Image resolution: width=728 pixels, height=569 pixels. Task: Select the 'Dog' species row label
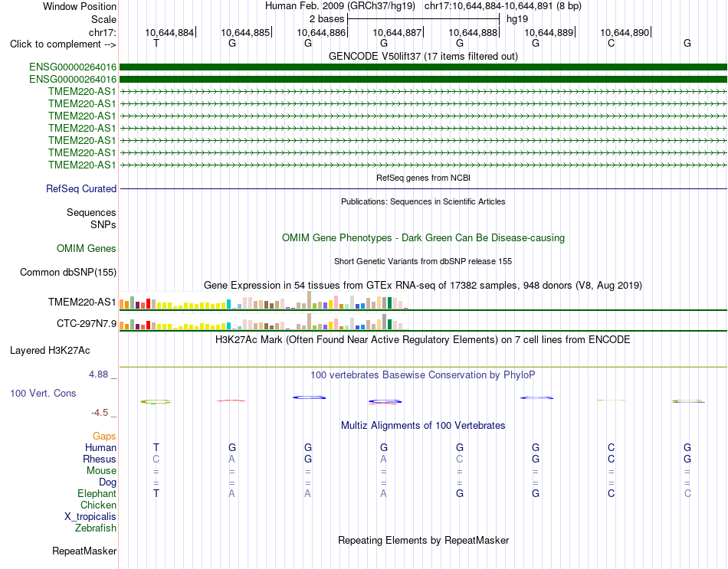107,482
